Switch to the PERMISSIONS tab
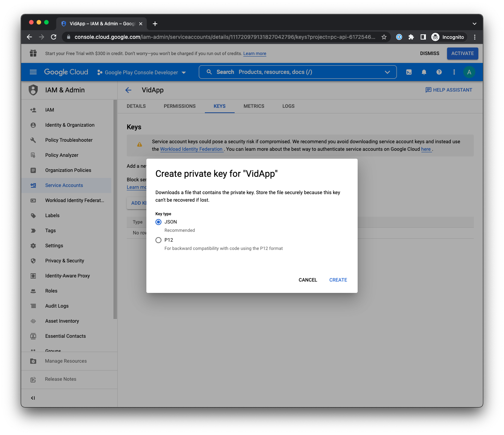 (180, 106)
